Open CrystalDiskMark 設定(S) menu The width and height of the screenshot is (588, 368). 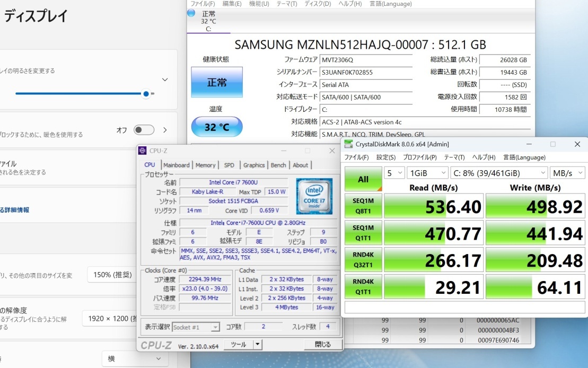click(x=386, y=157)
